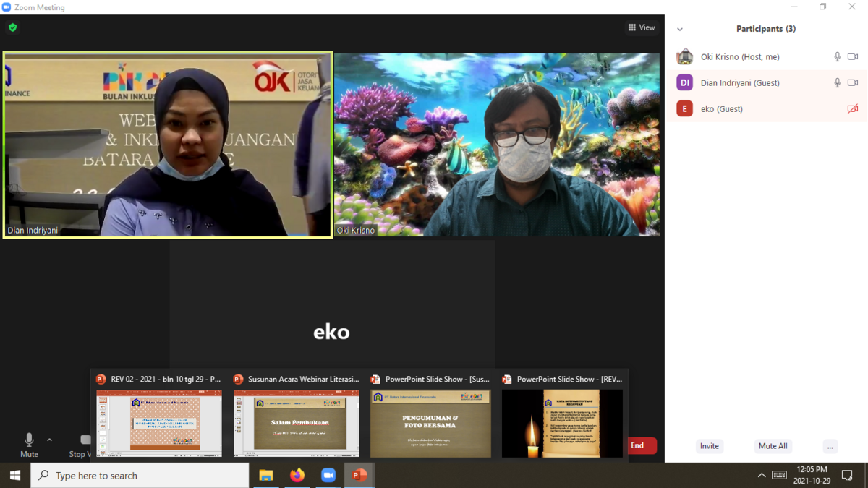Click Dian Indriyani's microphone icon
The height and width of the screenshot is (488, 868).
coord(837,83)
